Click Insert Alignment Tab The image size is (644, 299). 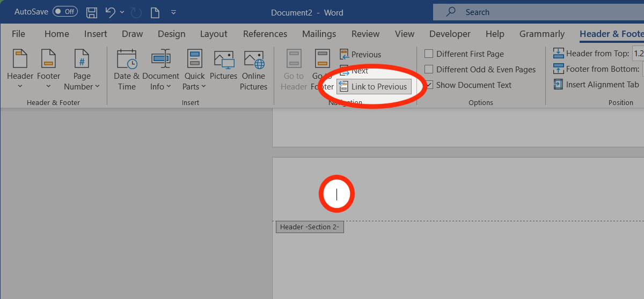coord(596,85)
